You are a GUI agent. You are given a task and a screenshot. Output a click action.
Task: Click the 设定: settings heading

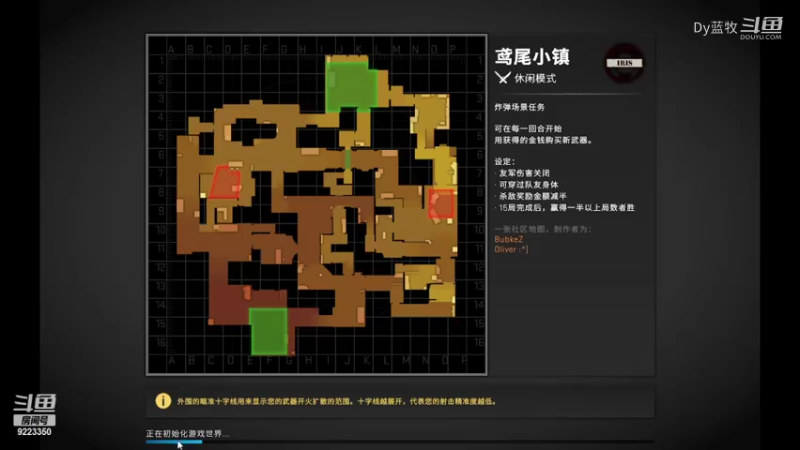505,162
